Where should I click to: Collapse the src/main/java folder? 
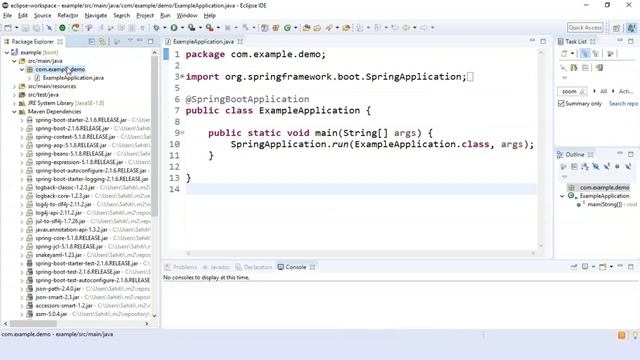(x=14, y=61)
